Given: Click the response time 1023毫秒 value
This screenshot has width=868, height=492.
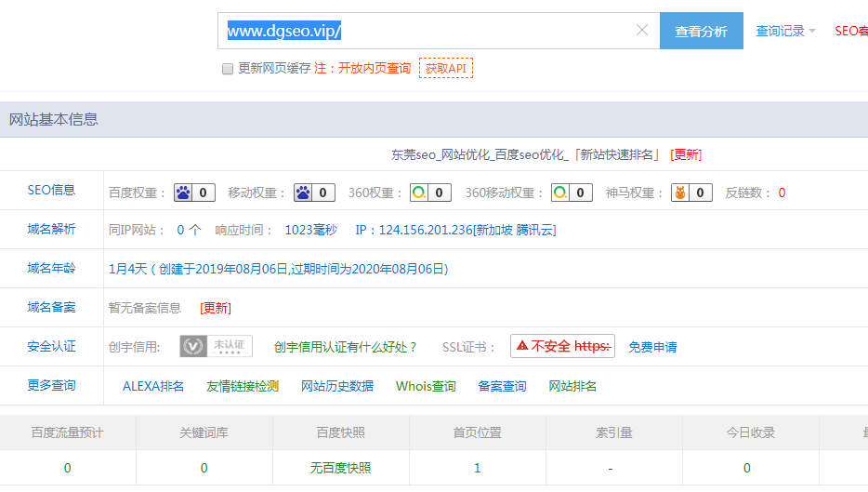Looking at the screenshot, I should (310, 230).
